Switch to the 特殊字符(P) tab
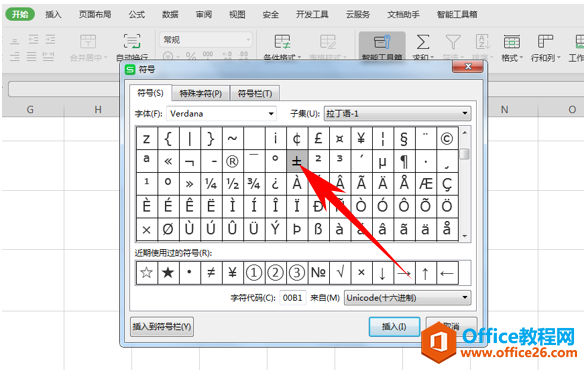The width and height of the screenshot is (584, 370). coord(201,94)
